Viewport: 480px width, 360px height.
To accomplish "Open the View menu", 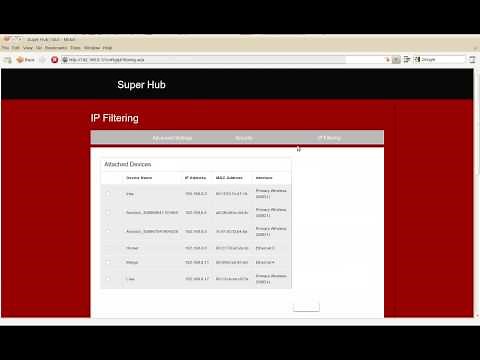I will 28,48.
